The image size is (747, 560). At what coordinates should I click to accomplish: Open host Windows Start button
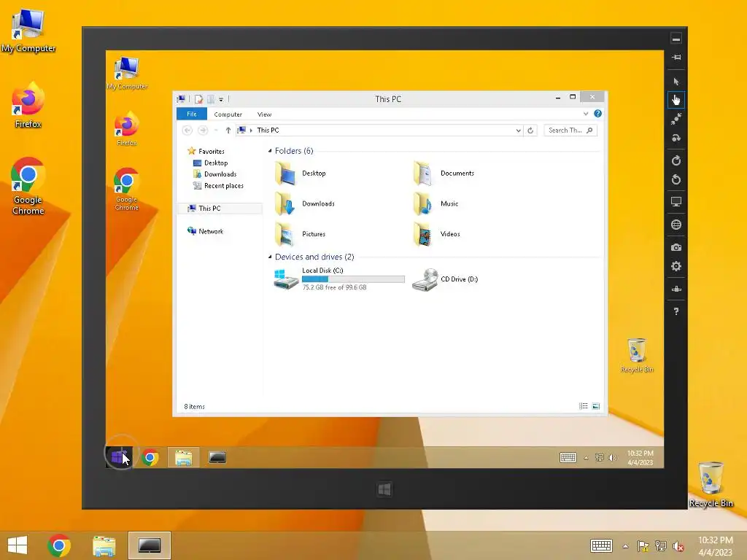[x=18, y=545]
